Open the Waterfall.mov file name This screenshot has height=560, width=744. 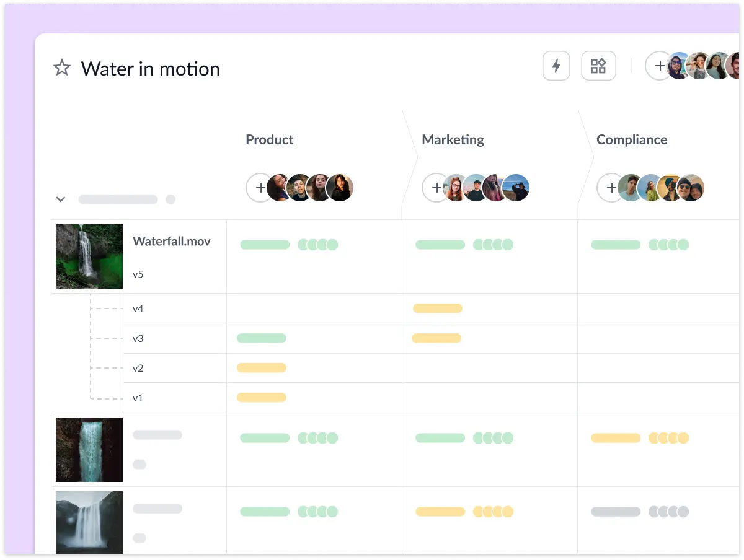[172, 242]
